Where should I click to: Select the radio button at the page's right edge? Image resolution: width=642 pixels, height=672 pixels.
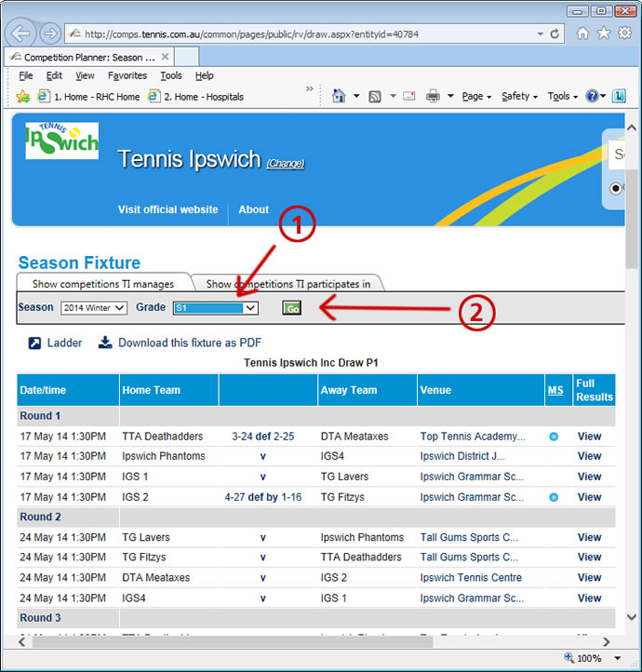pos(616,188)
